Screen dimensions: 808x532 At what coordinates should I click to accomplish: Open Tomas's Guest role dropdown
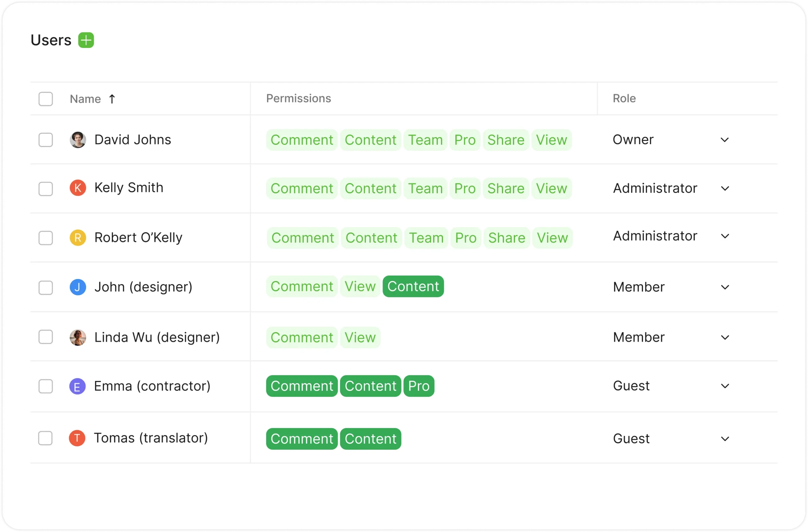tap(725, 439)
